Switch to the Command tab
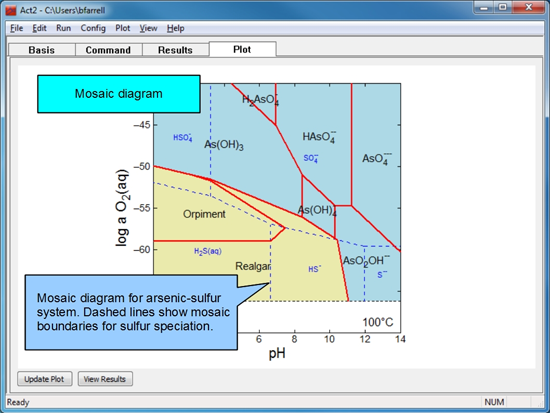The height and width of the screenshot is (413, 550). (x=108, y=50)
